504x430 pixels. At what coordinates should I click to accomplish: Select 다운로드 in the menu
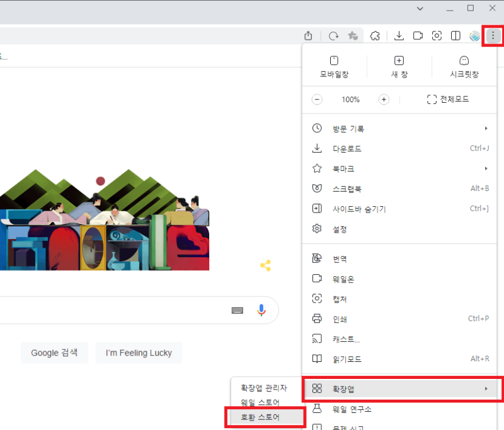pyautogui.click(x=399, y=149)
